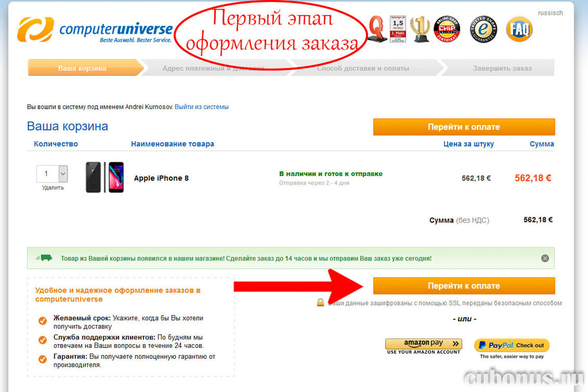
Task: Open the Apple iPhone 8 product link
Action: tap(161, 178)
